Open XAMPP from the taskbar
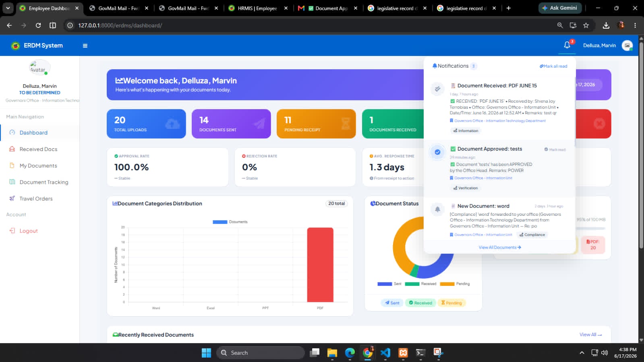 coord(403,353)
